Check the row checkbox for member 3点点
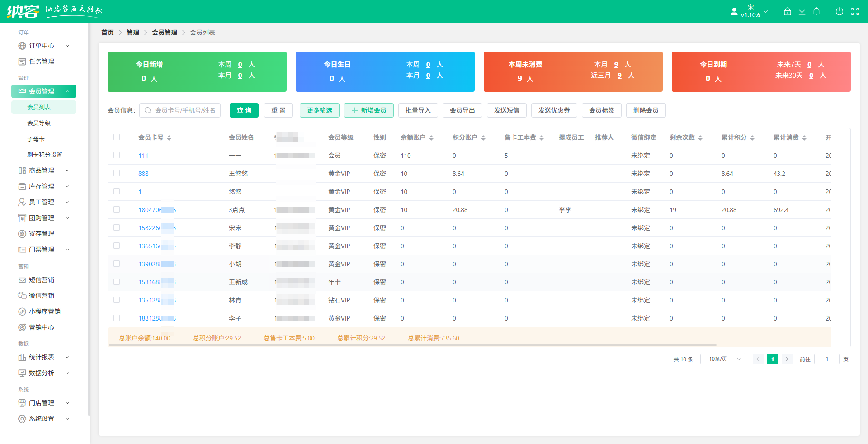 pos(117,209)
